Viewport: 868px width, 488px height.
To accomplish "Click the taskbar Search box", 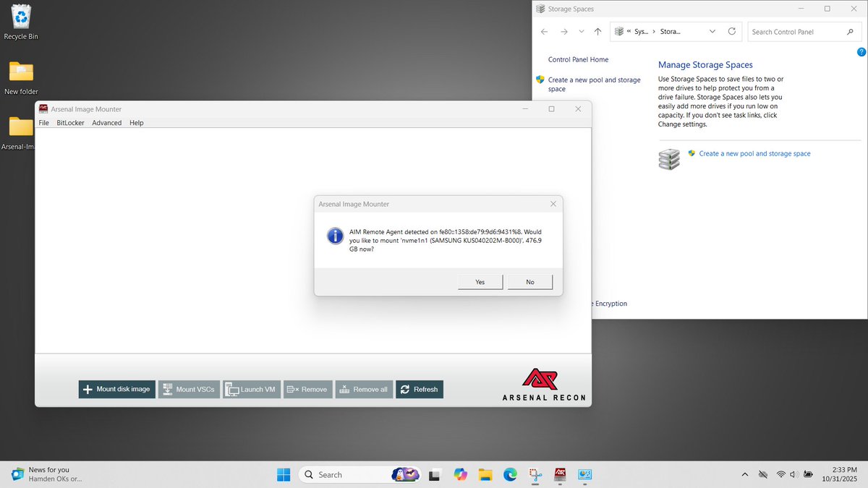I will tap(359, 474).
